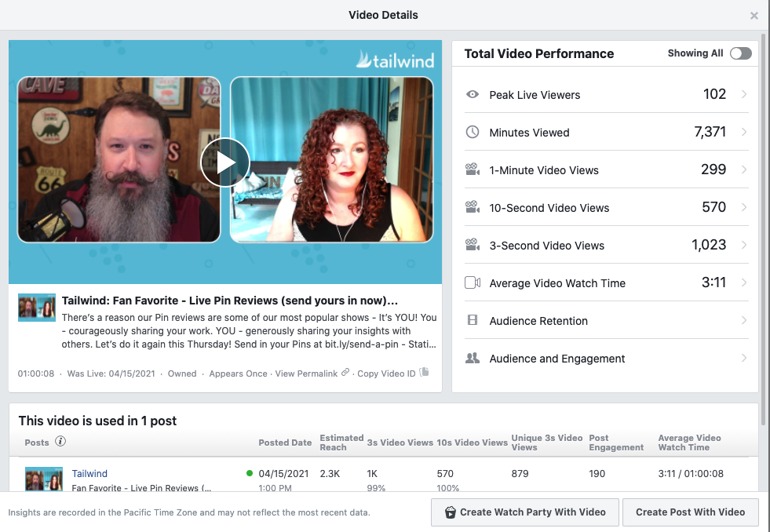Screen dimensions: 770x532
Task: Open the Tailwind page link in posts table
Action: (89, 474)
